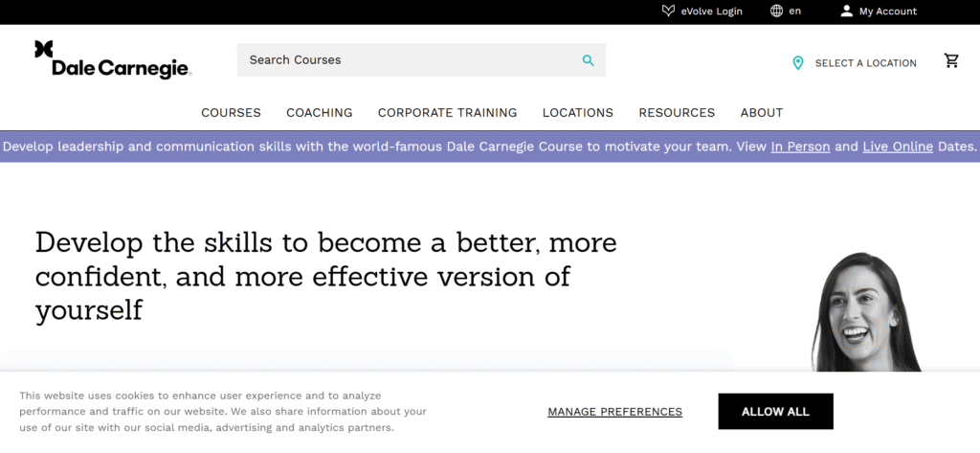Click the Dale Carnegie logo

tap(113, 59)
